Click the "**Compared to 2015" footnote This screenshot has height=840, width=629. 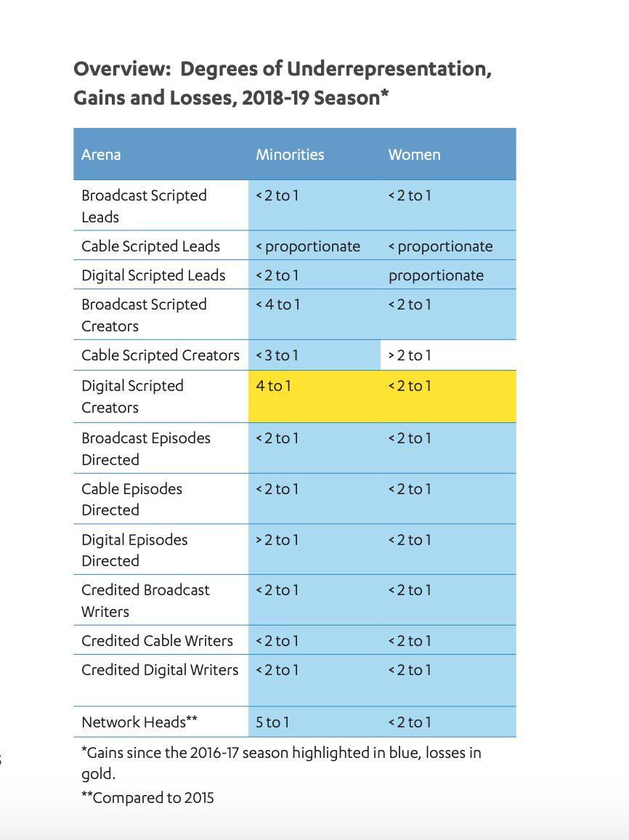point(147,798)
